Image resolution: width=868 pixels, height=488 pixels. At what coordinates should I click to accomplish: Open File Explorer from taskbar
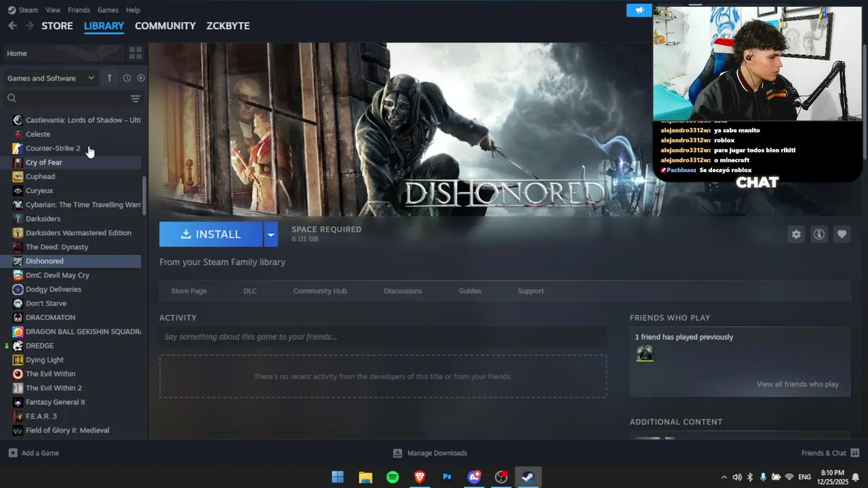366,477
